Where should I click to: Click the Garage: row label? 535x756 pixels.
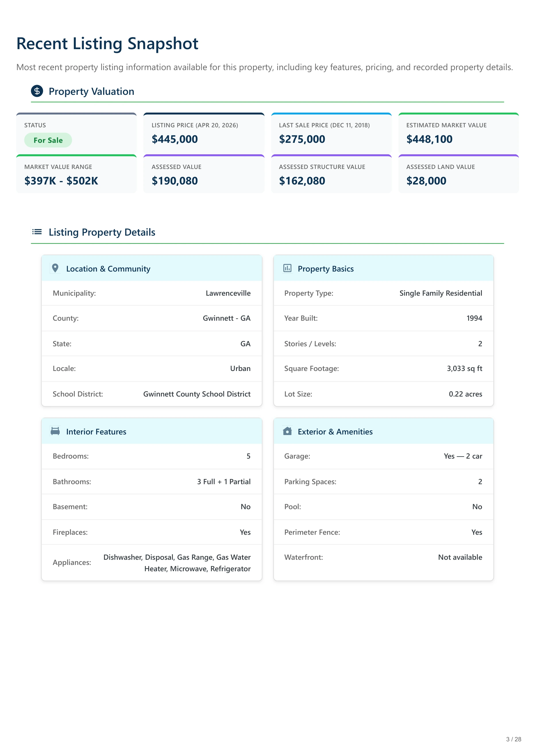tap(297, 456)
